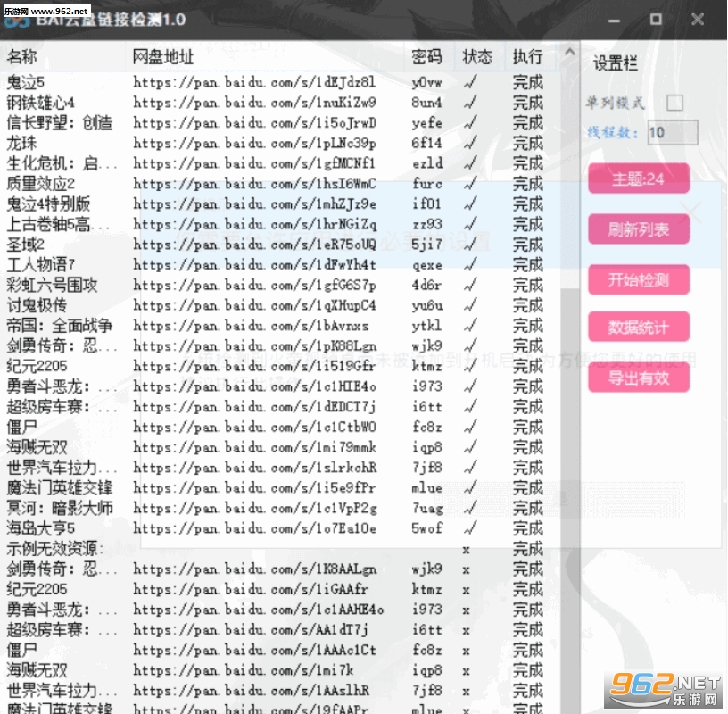Viewport: 728px width, 714px height.
Task: Maximize the link checker window
Action: pos(656,19)
